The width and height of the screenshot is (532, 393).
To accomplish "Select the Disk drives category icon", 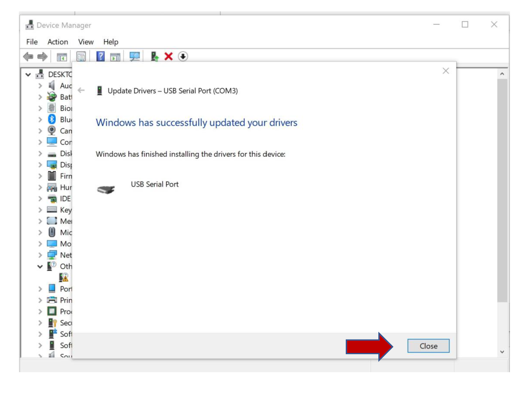I will (52, 154).
